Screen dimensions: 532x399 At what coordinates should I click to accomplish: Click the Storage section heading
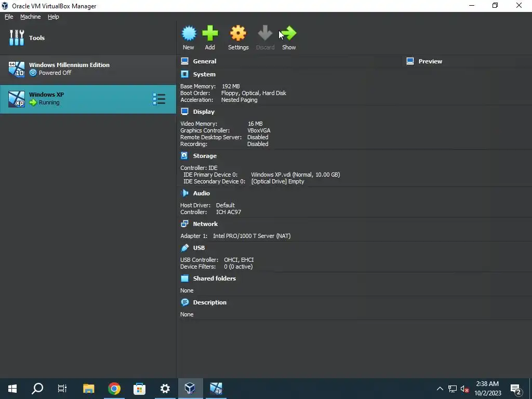[x=205, y=156]
